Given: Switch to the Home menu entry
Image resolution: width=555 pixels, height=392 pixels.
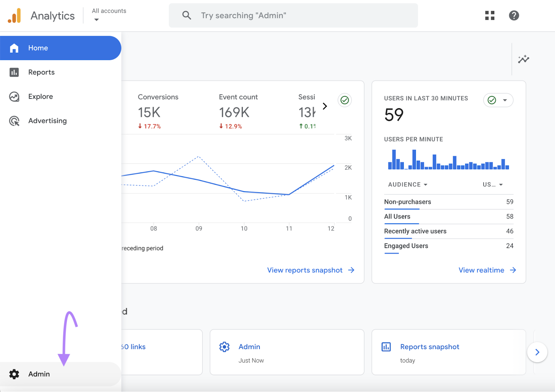Looking at the screenshot, I should coord(38,48).
